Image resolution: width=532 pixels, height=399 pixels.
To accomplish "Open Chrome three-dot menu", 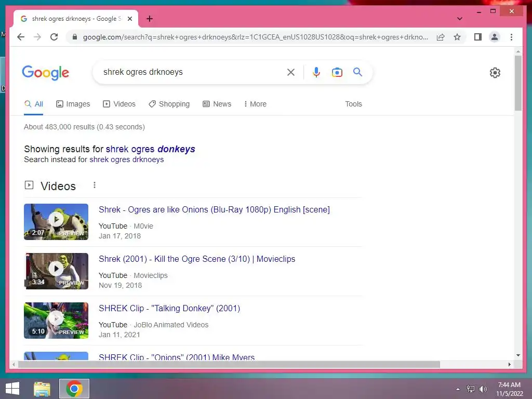I will pos(511,37).
